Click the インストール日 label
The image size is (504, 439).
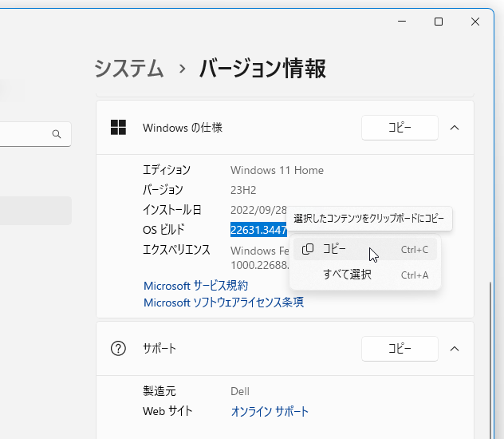pyautogui.click(x=172, y=210)
